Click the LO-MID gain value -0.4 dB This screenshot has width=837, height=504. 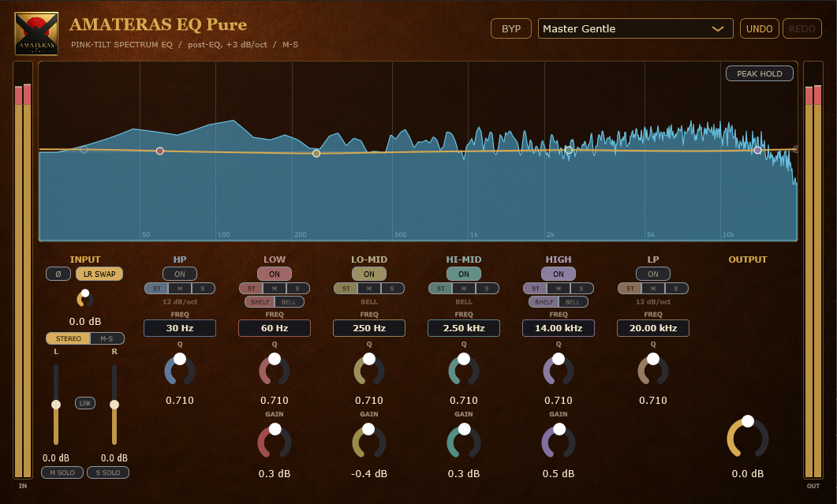click(x=369, y=473)
